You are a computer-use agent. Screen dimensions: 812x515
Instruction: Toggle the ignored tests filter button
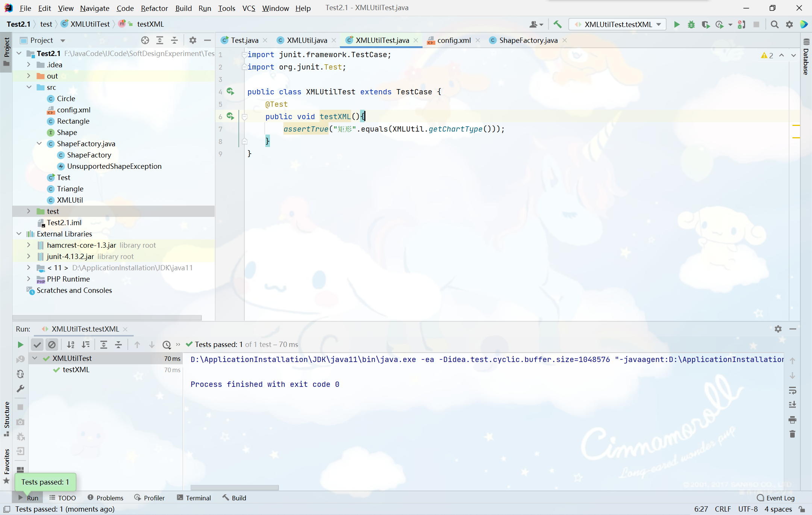coord(52,344)
